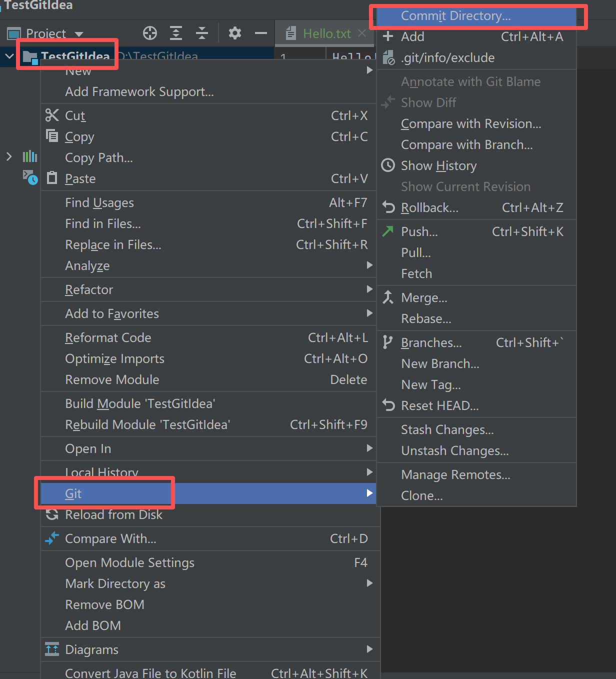The height and width of the screenshot is (679, 616).
Task: Expand the Analyze submenu
Action: point(208,265)
